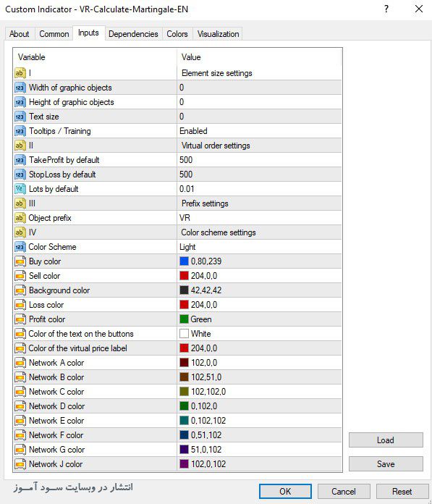Click the icon next to Text size
The width and height of the screenshot is (432, 504).
click(x=20, y=117)
